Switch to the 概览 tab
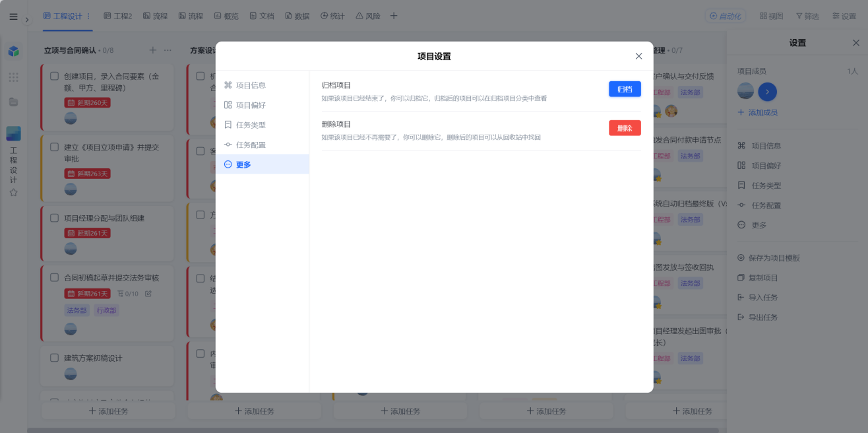This screenshot has height=433, width=868. (x=226, y=16)
